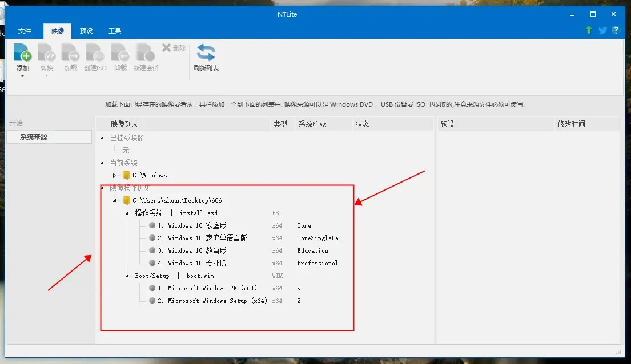Click the 创建ISO toolbar icon

pyautogui.click(x=95, y=52)
